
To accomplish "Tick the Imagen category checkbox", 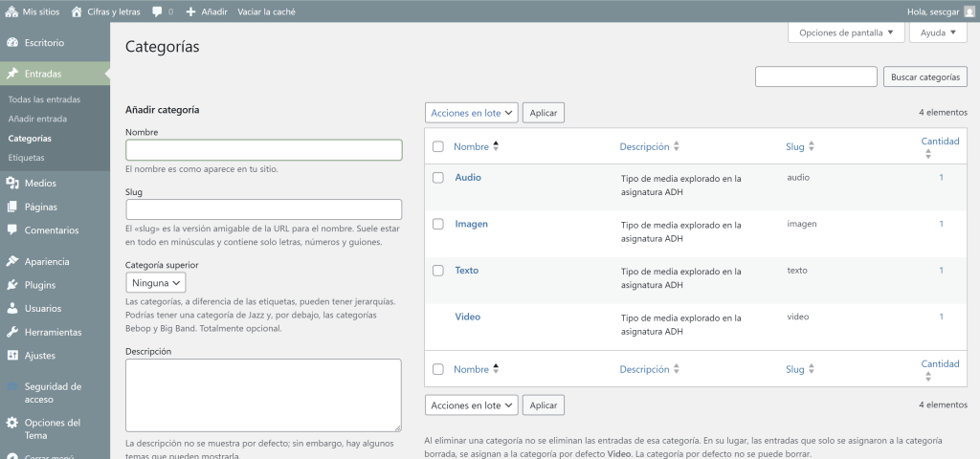I will pyautogui.click(x=438, y=224).
